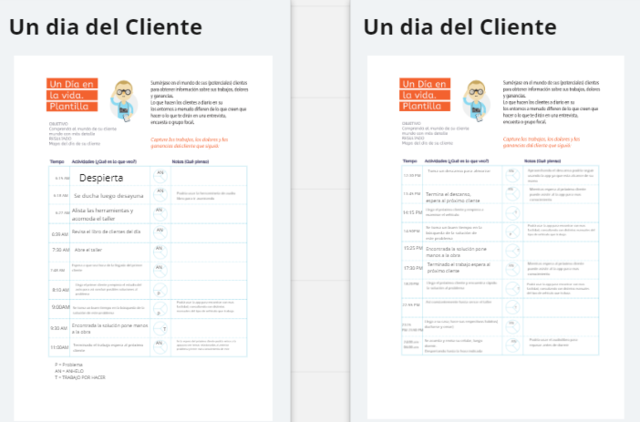Screen dimensions: 640x422
Task: Click the T circle icon in 9:30 AM row
Action: [x=160, y=328]
